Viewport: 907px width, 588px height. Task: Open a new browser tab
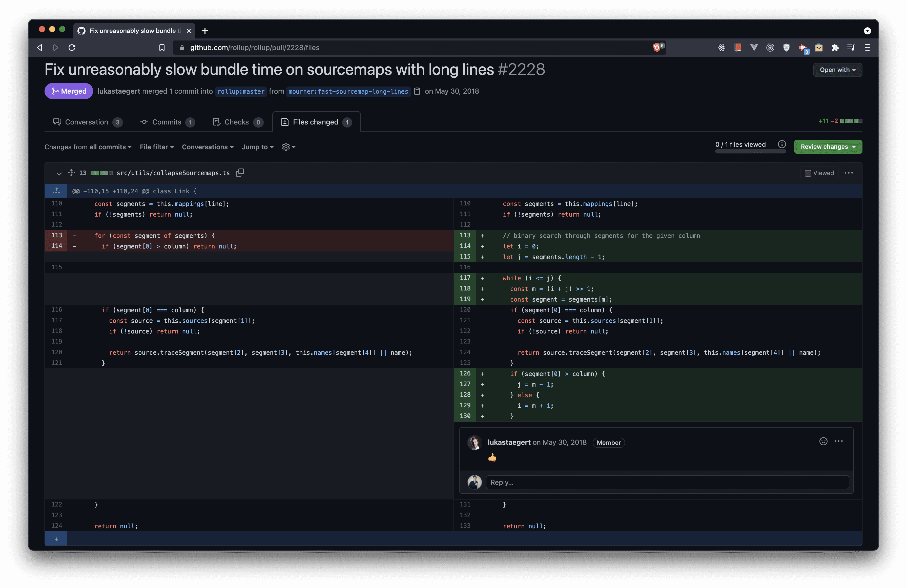(x=205, y=31)
